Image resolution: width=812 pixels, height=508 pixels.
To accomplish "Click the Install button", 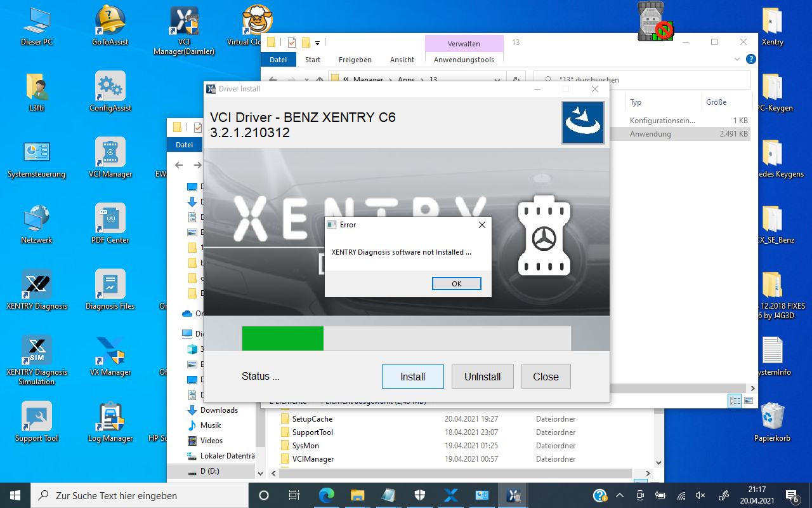I will [x=412, y=377].
